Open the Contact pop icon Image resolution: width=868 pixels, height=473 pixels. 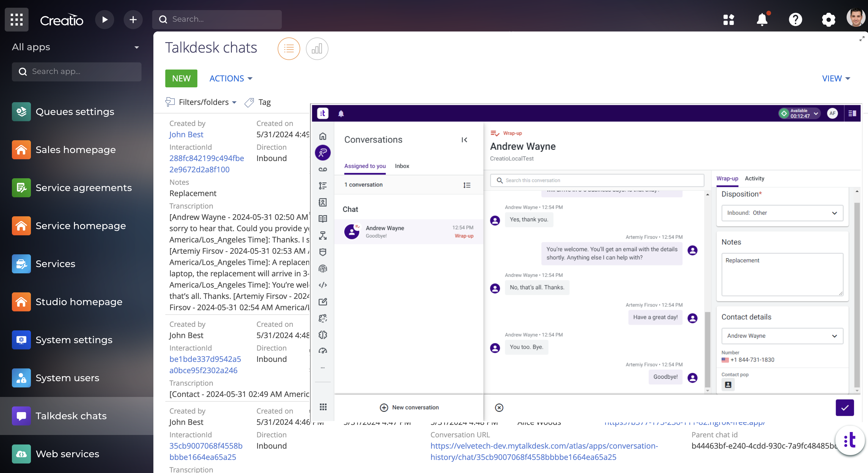728,385
